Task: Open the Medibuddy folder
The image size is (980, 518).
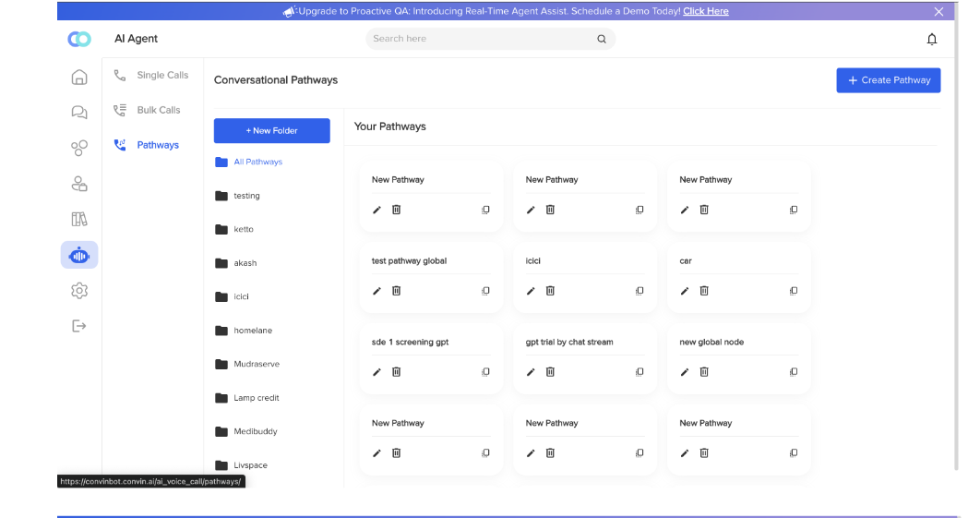Action: [x=246, y=432]
